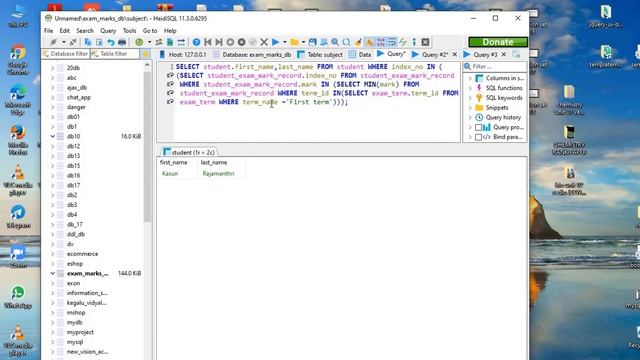Screen dimensions: 640x360
Task: Click the disconnect session toolbar icon
Action: (x=73, y=42)
